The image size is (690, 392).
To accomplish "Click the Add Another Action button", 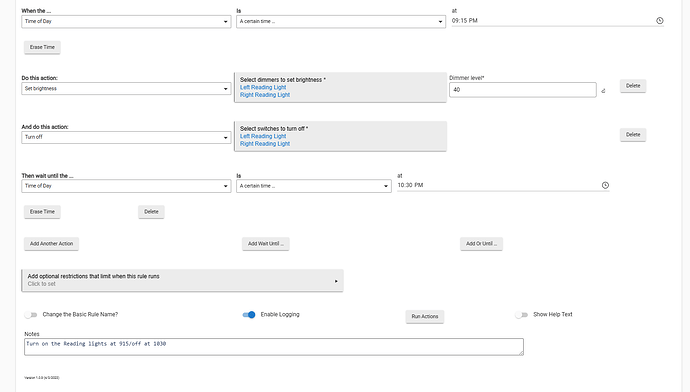I will pyautogui.click(x=51, y=244).
